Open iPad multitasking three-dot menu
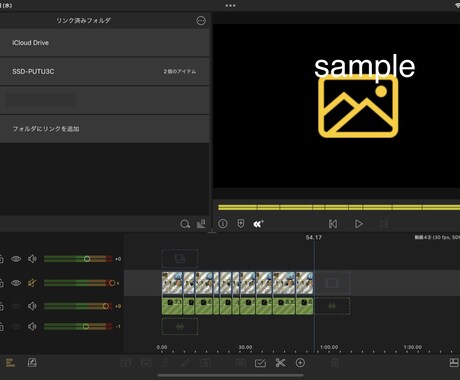Image resolution: width=460 pixels, height=380 pixels. coord(230,6)
